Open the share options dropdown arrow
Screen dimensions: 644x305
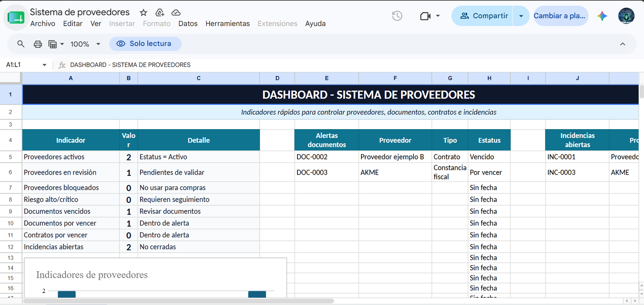pos(521,16)
